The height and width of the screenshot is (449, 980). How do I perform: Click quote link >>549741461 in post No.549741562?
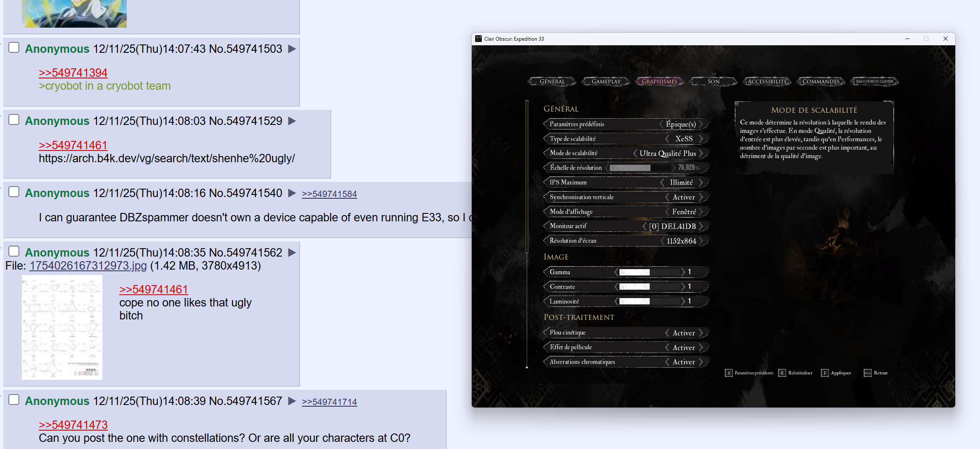pyautogui.click(x=154, y=290)
